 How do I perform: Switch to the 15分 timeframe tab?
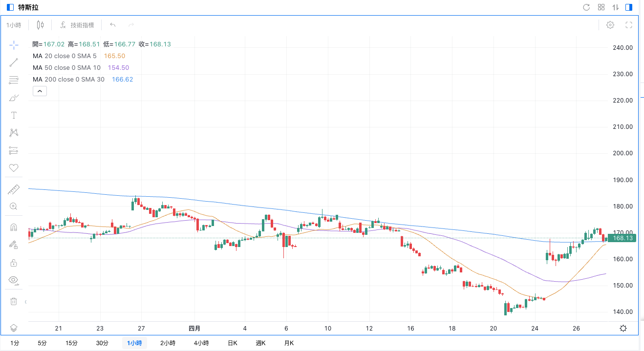pyautogui.click(x=71, y=343)
